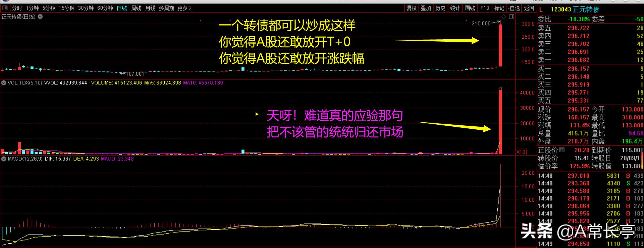The image size is (644, 248).
Task: Select the 日线 daily chart tab
Action: [122, 8]
